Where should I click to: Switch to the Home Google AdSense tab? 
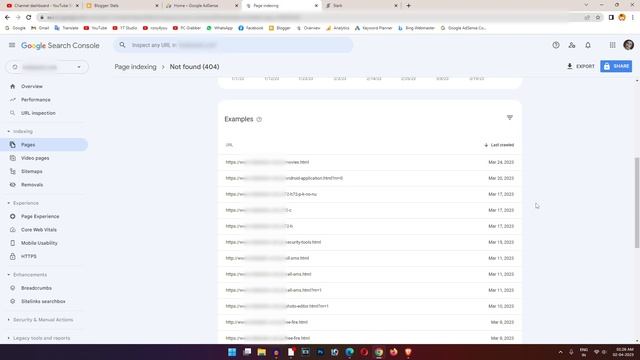[x=202, y=6]
